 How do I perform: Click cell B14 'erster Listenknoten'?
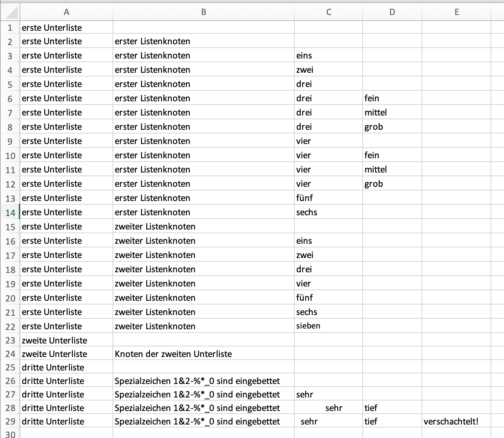coord(204,212)
